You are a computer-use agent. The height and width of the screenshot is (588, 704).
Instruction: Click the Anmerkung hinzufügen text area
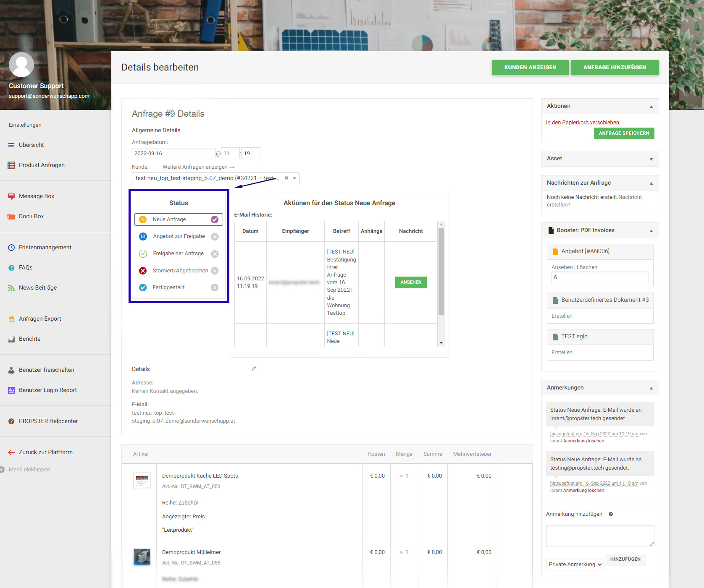point(600,536)
